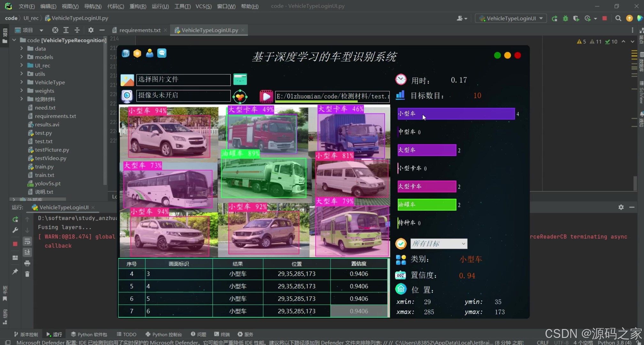
Task: Click the PyCharm debug bug icon
Action: click(565, 19)
